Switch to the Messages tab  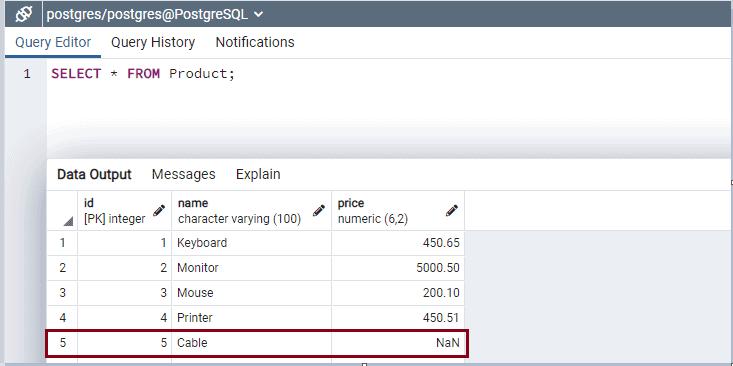point(184,174)
